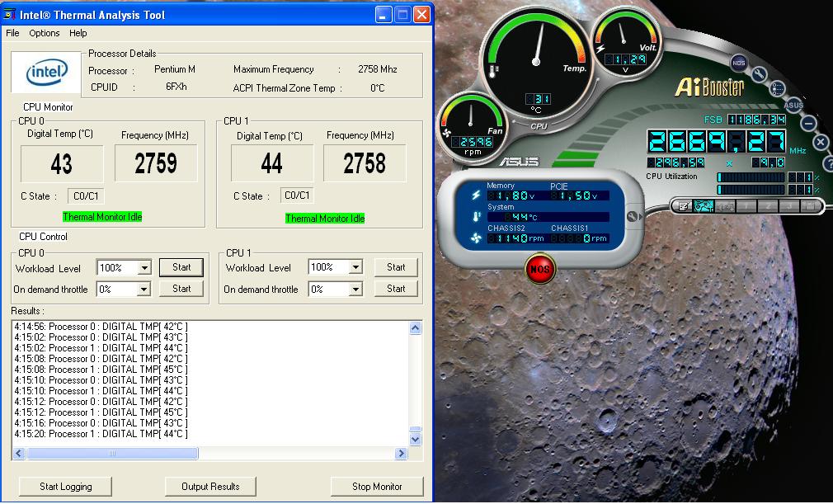Open CPU 1 On demand throttle dropdown
The height and width of the screenshot is (504, 833).
[355, 290]
